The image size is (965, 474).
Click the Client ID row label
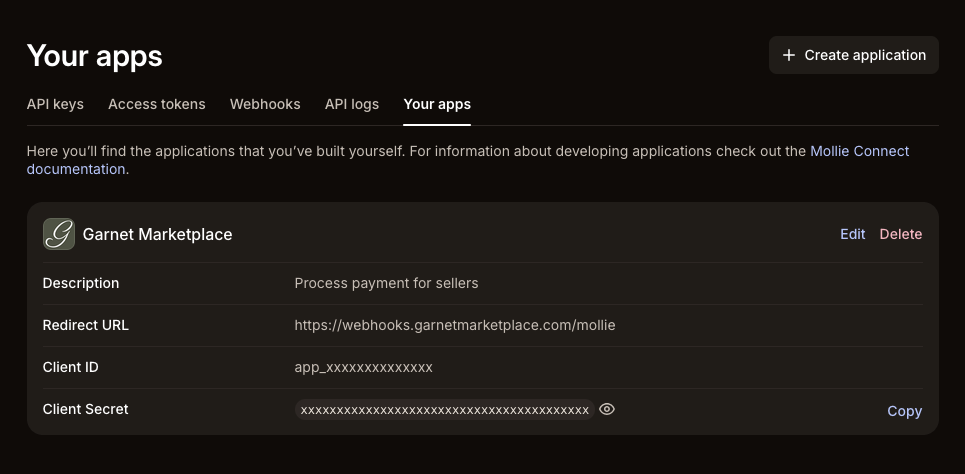pyautogui.click(x=71, y=367)
